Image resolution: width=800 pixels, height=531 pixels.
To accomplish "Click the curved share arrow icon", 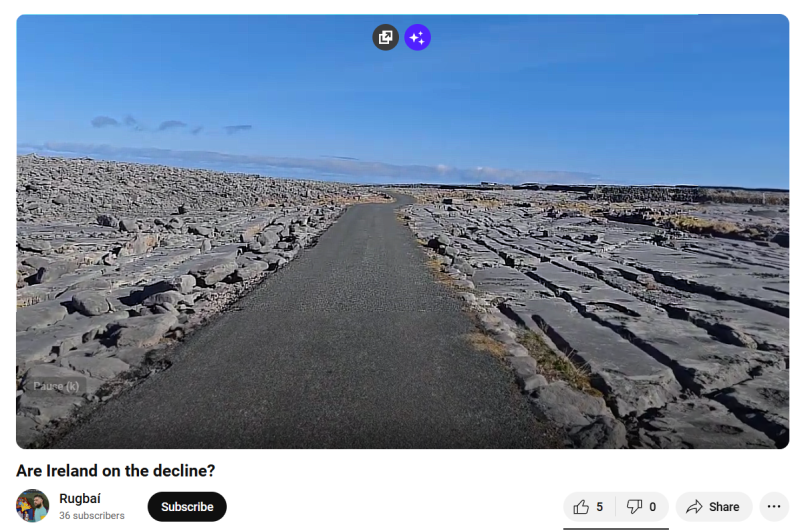I will (x=694, y=507).
